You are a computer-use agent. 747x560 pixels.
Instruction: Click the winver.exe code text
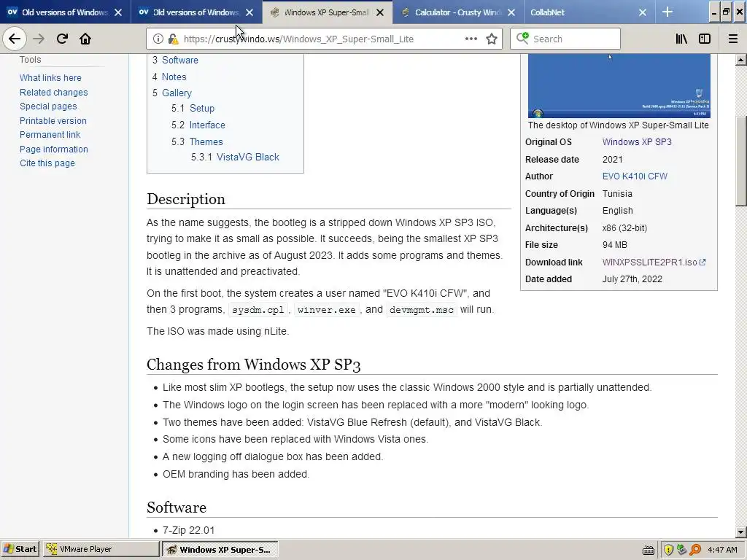pos(326,310)
